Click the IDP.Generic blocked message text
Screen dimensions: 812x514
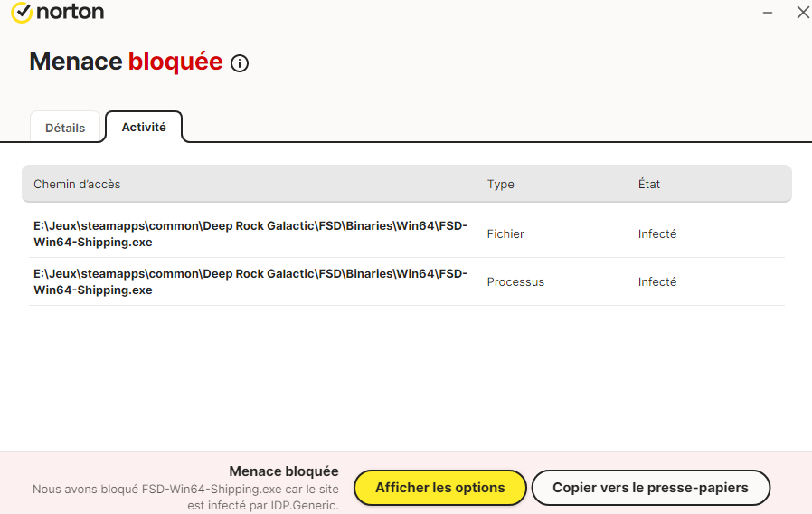coord(185,497)
